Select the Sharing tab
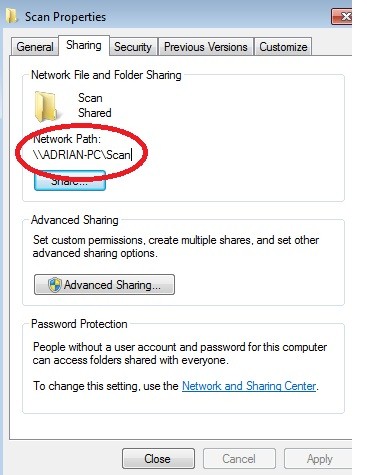Screen dimensions: 367x475 coord(84,45)
